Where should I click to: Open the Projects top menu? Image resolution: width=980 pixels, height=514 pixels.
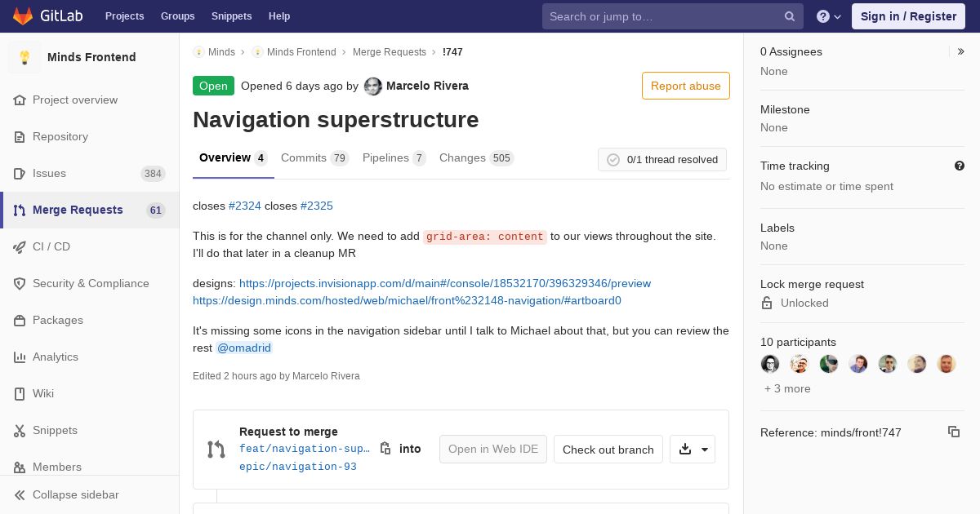point(124,16)
